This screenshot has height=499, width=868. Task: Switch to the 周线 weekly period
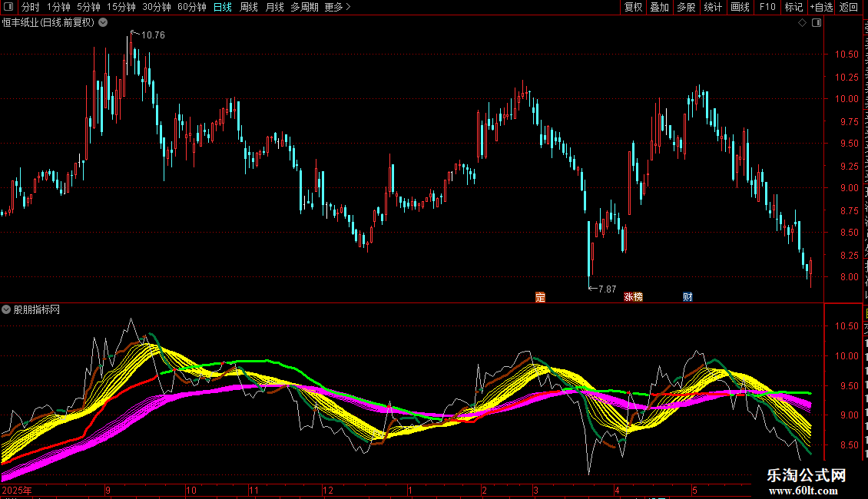pyautogui.click(x=249, y=7)
